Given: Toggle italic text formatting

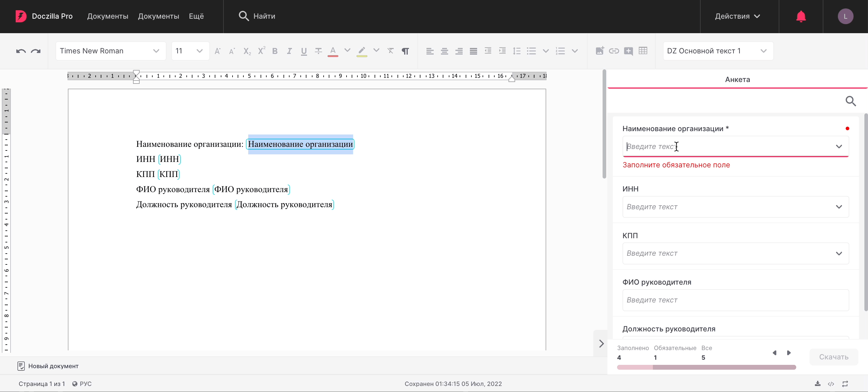Looking at the screenshot, I should point(289,51).
